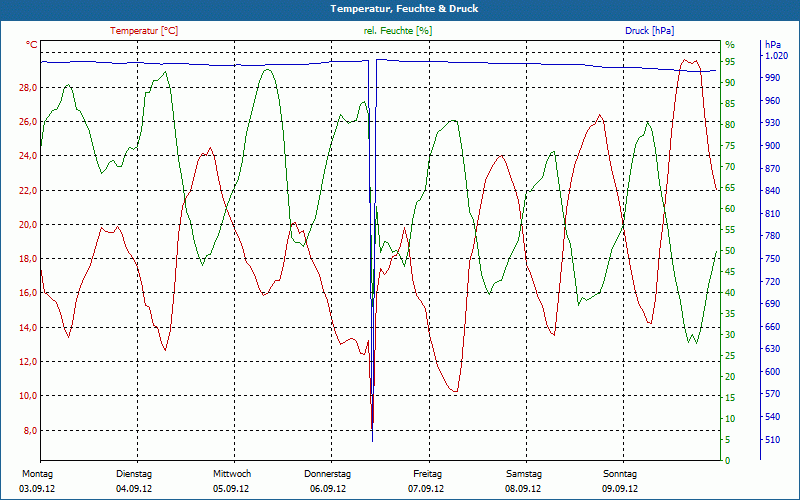The image size is (800, 500).
Task: Click the '990' pressure axis value
Action: click(772, 78)
